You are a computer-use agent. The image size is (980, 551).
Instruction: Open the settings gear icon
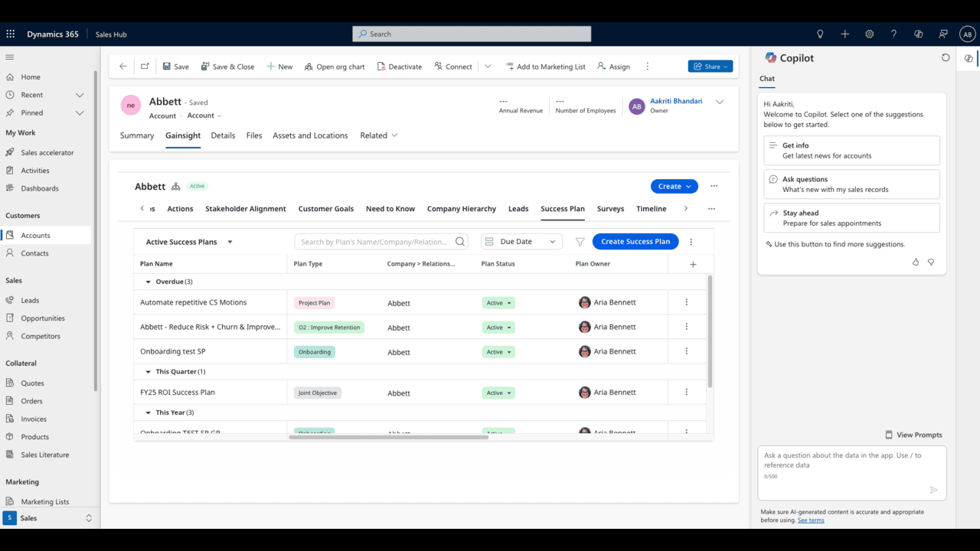[869, 34]
